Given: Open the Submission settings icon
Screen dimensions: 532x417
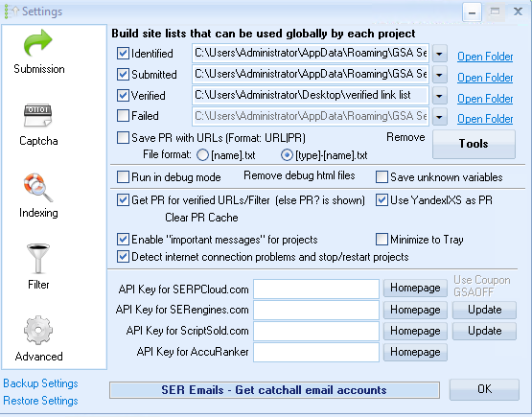Looking at the screenshot, I should pyautogui.click(x=38, y=43).
